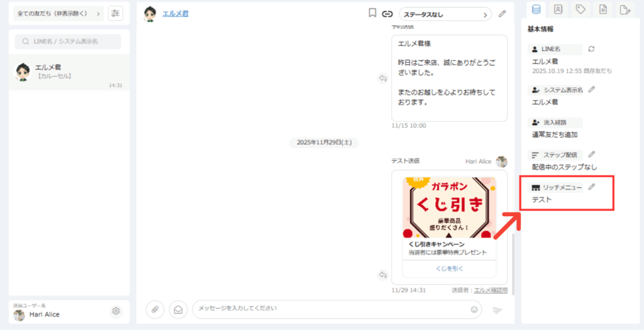
Task: Open the document notes tab
Action: click(602, 9)
